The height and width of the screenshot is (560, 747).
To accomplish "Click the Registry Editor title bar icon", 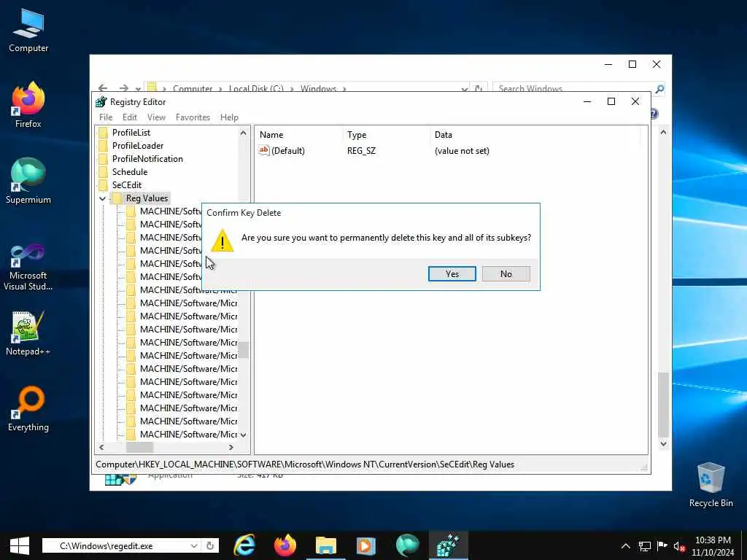I will (x=101, y=102).
